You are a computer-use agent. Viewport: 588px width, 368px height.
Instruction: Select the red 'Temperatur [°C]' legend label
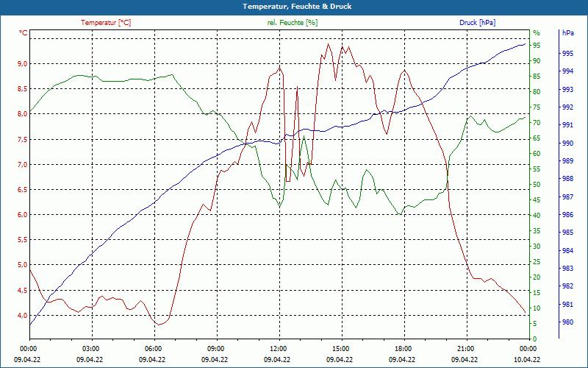[x=106, y=23]
